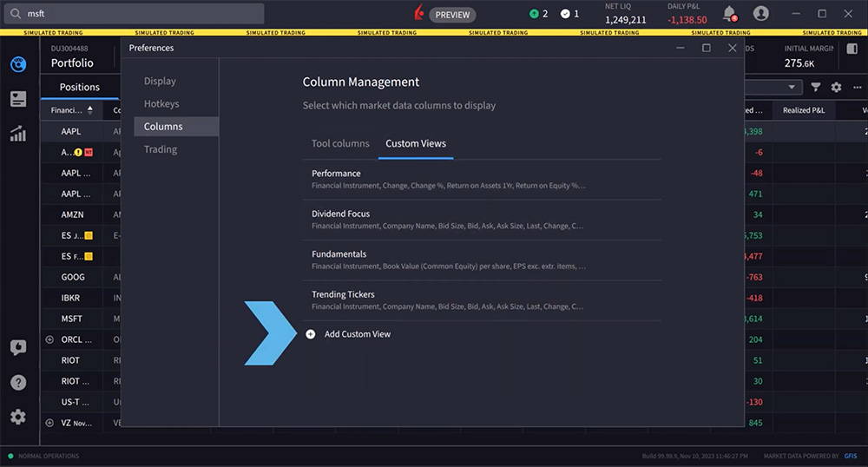Switch to the Tool columns tab
The height and width of the screenshot is (467, 868).
pos(340,143)
